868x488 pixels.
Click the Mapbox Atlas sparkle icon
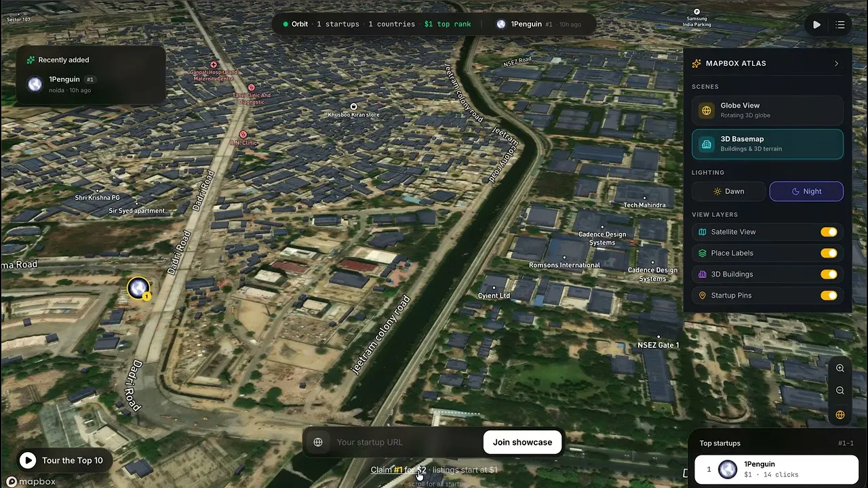tap(696, 63)
